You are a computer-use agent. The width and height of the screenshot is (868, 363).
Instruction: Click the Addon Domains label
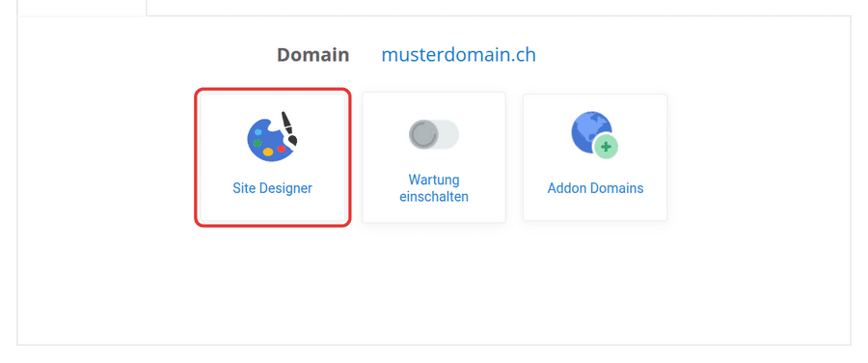[x=595, y=188]
